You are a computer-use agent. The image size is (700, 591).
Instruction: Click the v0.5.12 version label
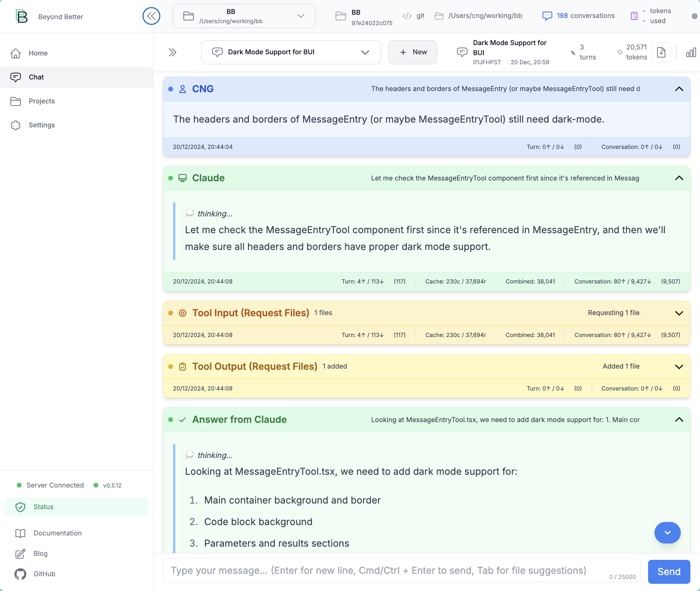[x=112, y=486]
